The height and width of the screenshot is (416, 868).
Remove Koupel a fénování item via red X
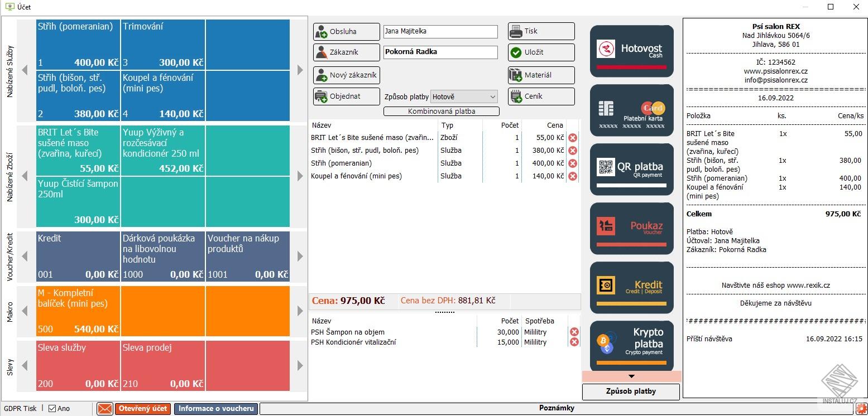click(x=573, y=176)
